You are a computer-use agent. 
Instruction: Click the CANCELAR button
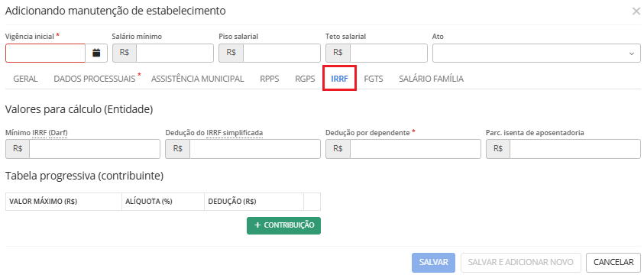[613, 262]
